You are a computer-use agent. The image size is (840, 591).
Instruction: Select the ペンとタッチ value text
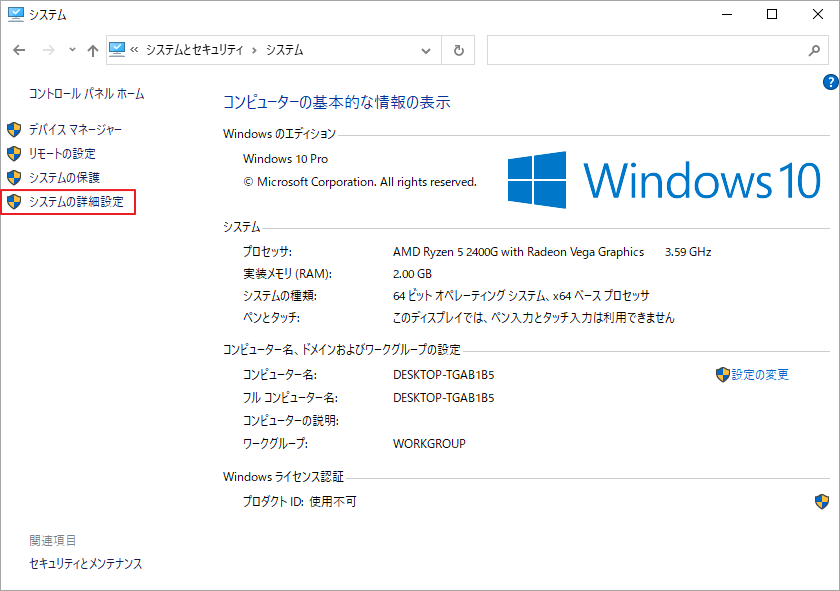pyautogui.click(x=534, y=318)
